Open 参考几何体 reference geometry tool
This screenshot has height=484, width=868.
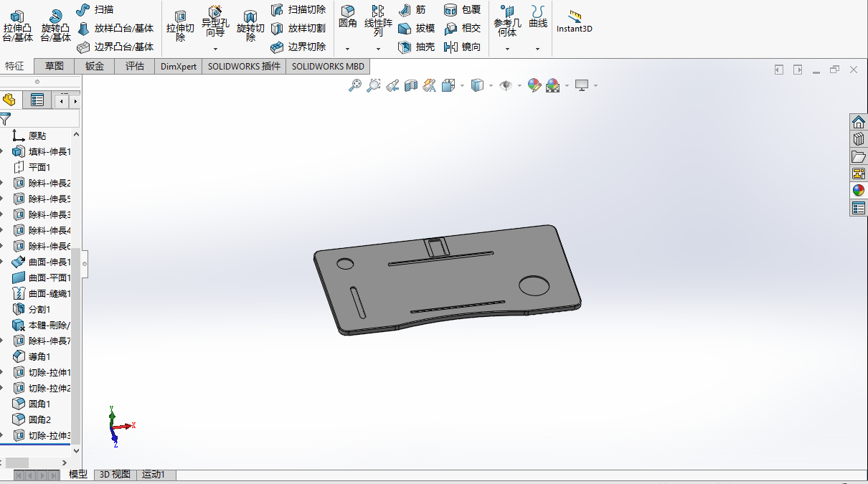pos(507,22)
